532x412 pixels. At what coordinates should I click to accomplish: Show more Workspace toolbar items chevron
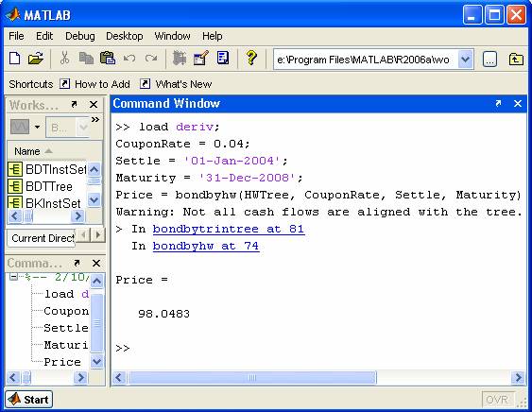[95, 119]
